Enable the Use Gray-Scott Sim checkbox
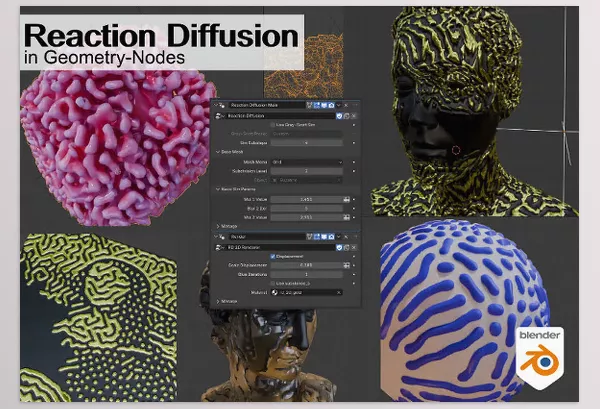This screenshot has width=600, height=409. pos(272,125)
